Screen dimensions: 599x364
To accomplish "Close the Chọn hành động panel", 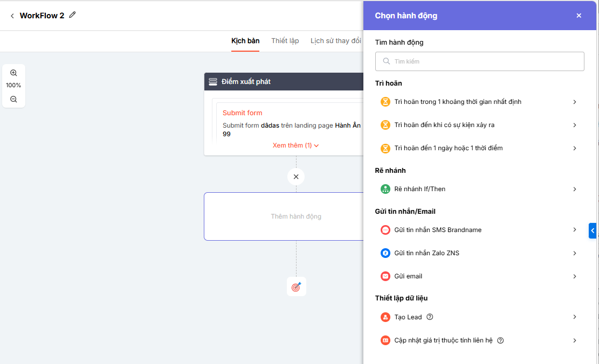I will (579, 16).
